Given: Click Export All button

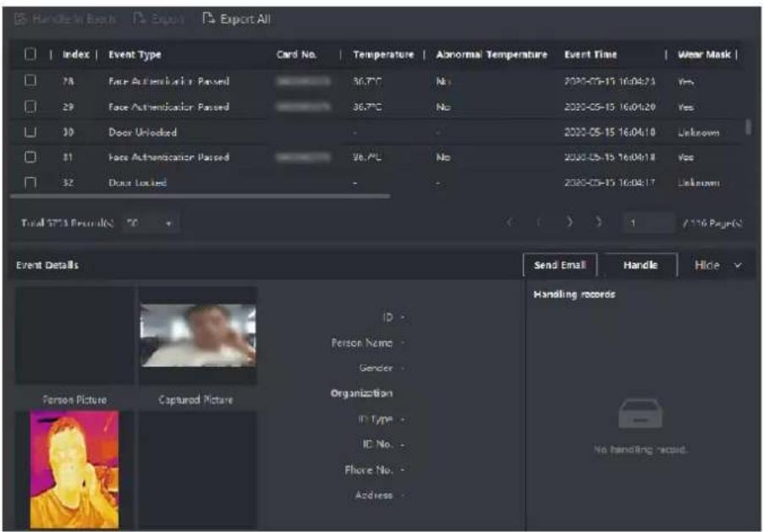Looking at the screenshot, I should coord(236,19).
